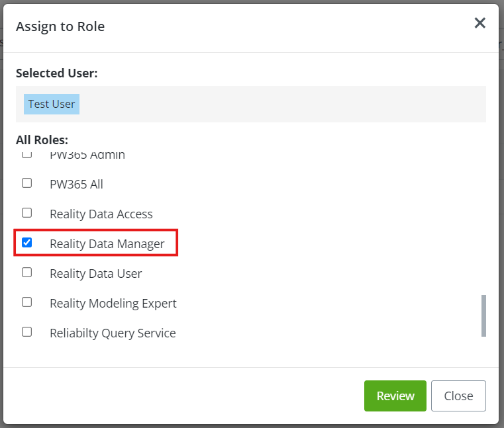Check the Reliabilty Query Service checkbox
Viewport: 504px width, 428px height.
coord(26,332)
